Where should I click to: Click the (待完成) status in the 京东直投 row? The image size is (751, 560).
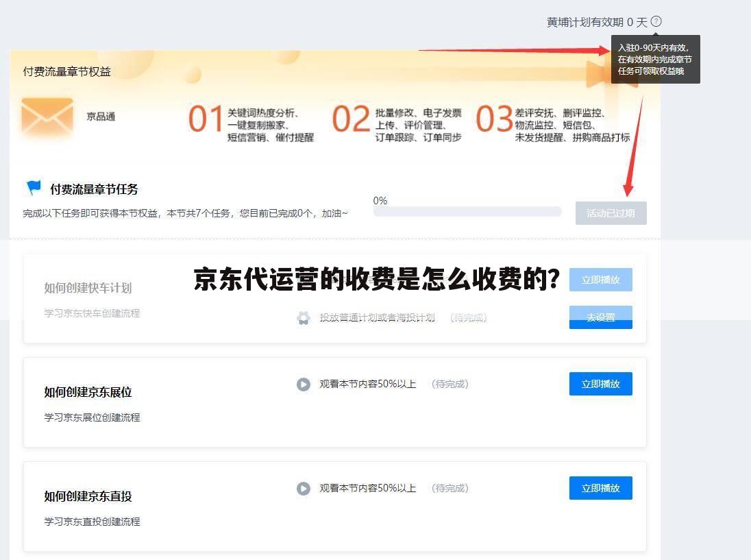click(x=450, y=488)
